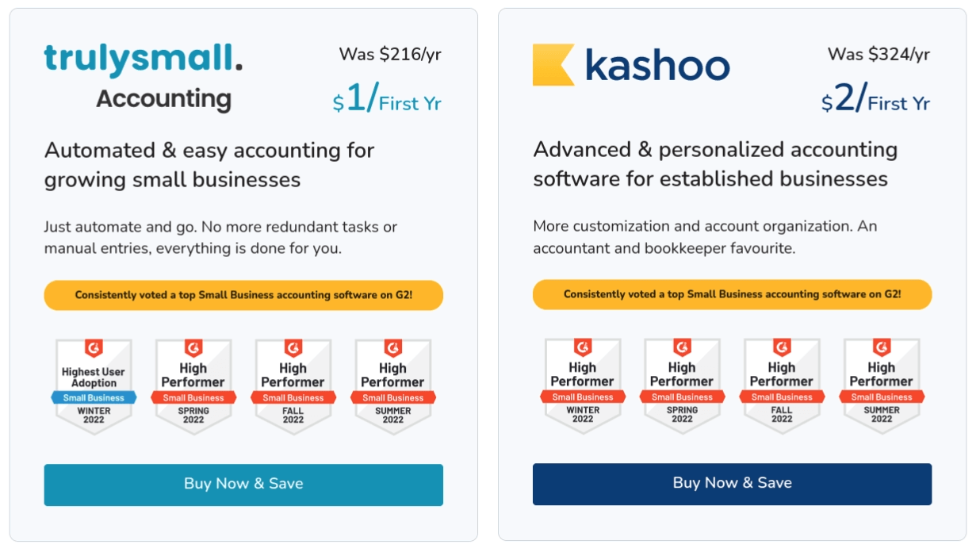This screenshot has width=980, height=552.
Task: Select kashoo High Performer Spring 2022 badge
Action: tap(683, 386)
